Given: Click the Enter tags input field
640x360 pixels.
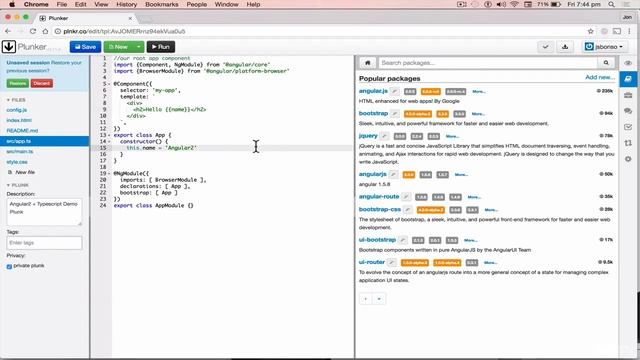Looking at the screenshot, I should 44,243.
